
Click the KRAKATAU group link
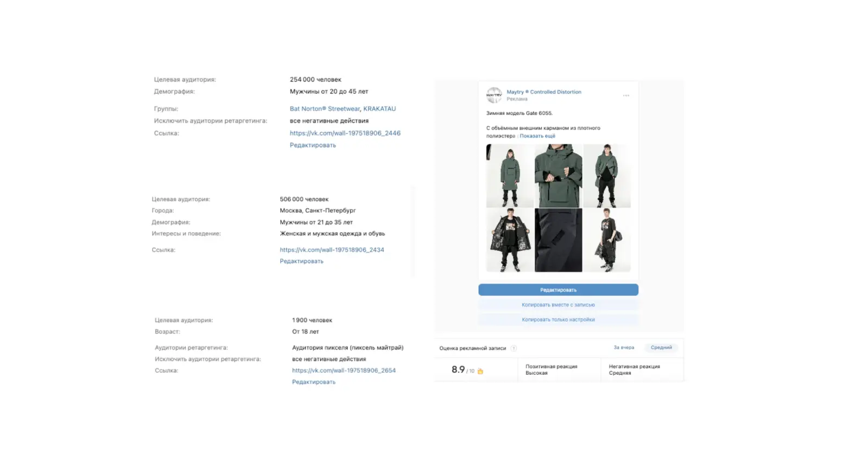point(379,109)
